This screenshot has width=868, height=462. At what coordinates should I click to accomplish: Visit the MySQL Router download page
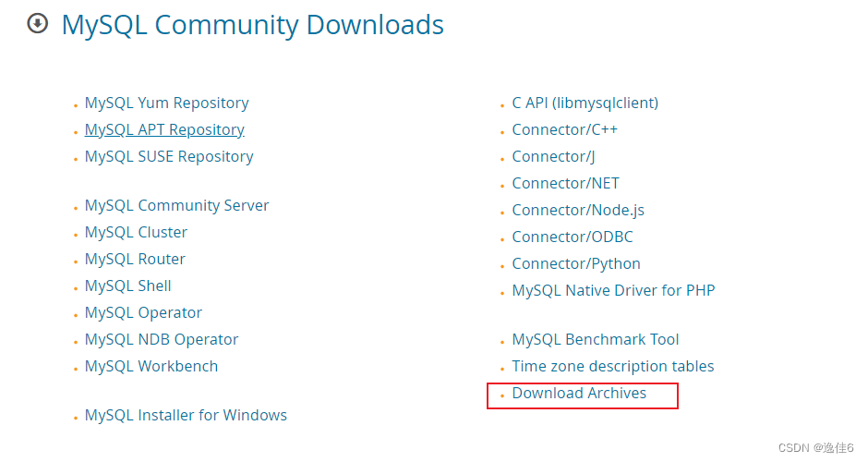135,260
